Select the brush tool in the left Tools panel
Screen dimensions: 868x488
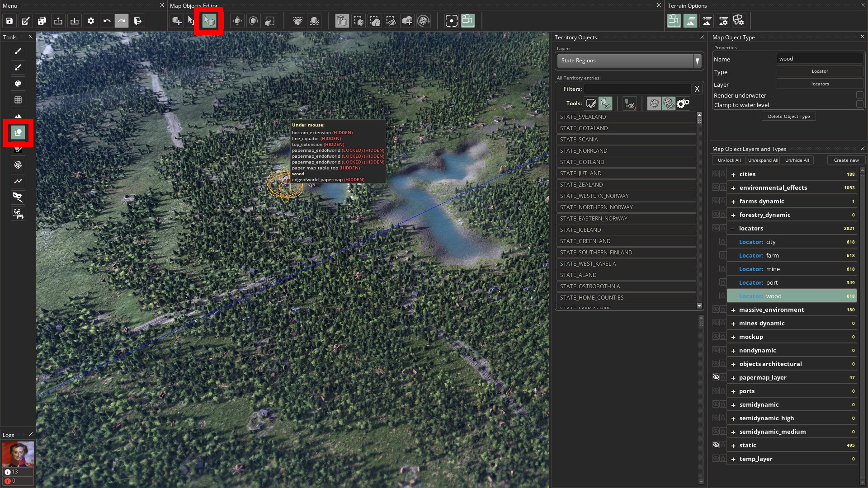coord(18,52)
